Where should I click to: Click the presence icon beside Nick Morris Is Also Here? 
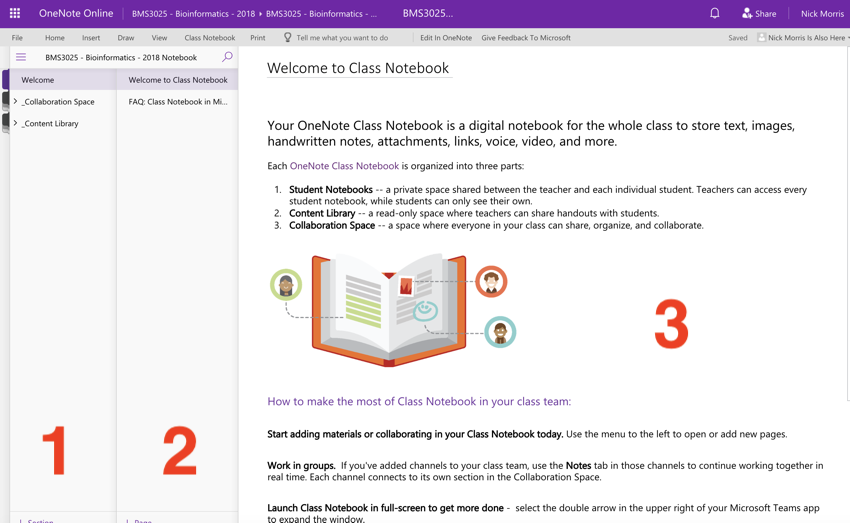pyautogui.click(x=761, y=38)
